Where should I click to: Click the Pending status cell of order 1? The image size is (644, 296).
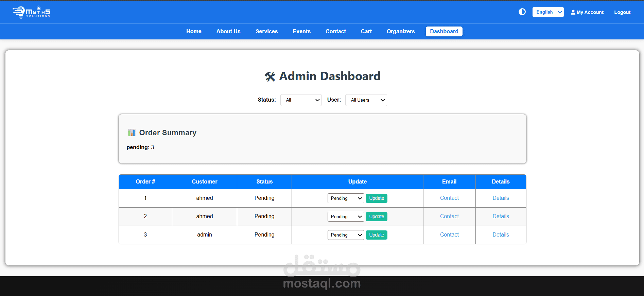(264, 198)
